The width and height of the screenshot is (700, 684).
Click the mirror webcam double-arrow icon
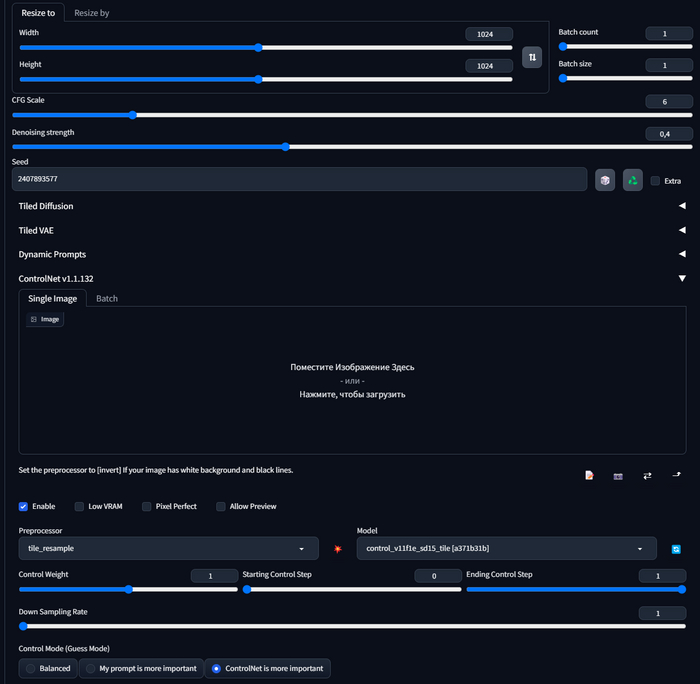647,475
